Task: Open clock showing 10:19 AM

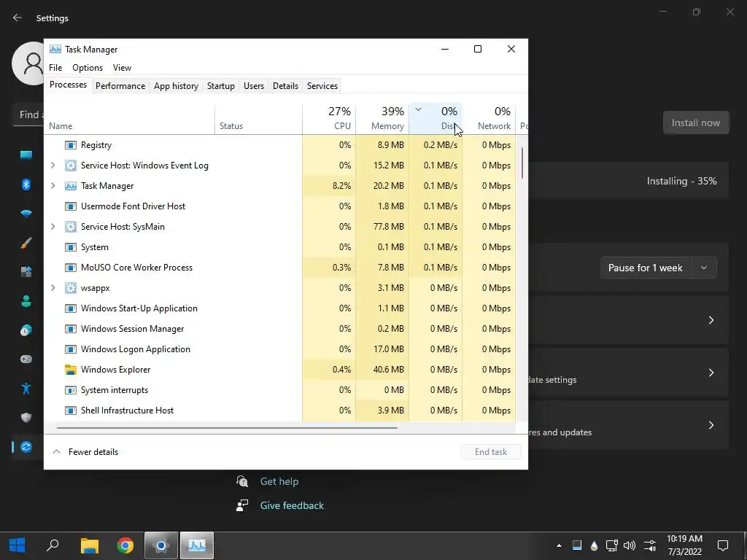Action: click(684, 545)
